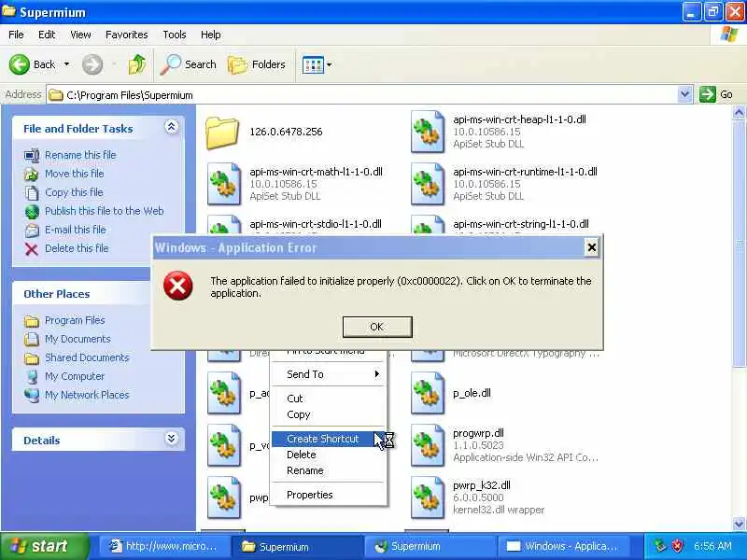Switch to Windows - Applica... taskbar button
Image resolution: width=747 pixels, height=560 pixels.
coord(563,546)
